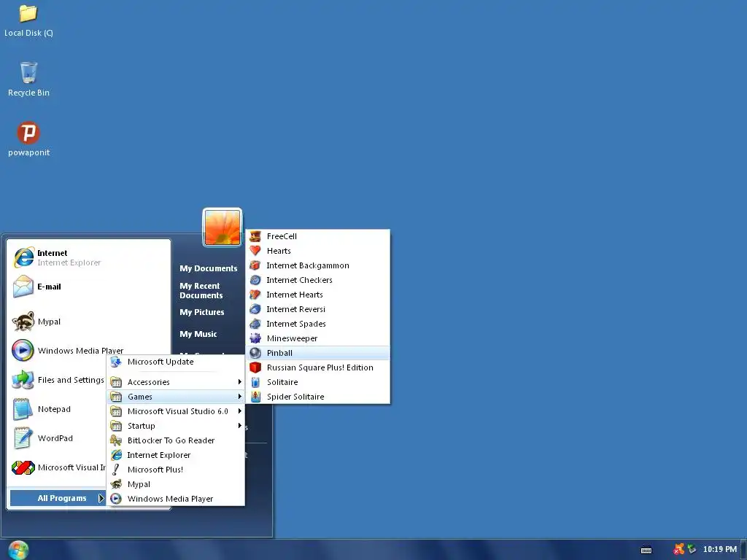Start Internet Hearts

pos(318,295)
